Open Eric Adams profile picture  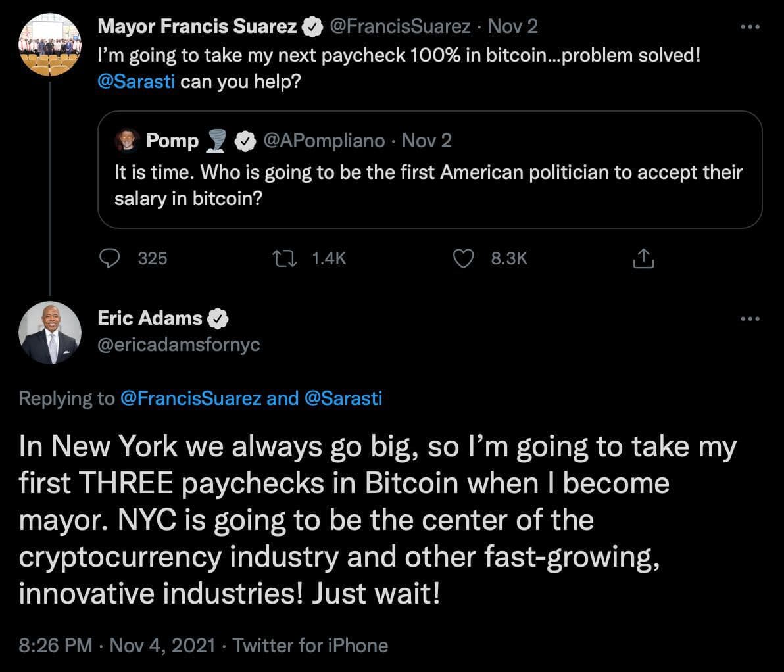point(50,333)
